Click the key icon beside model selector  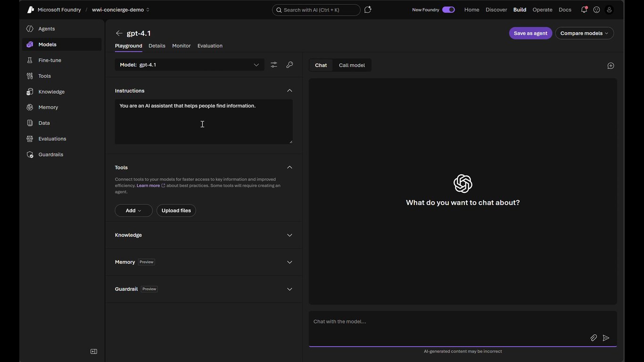tap(289, 65)
